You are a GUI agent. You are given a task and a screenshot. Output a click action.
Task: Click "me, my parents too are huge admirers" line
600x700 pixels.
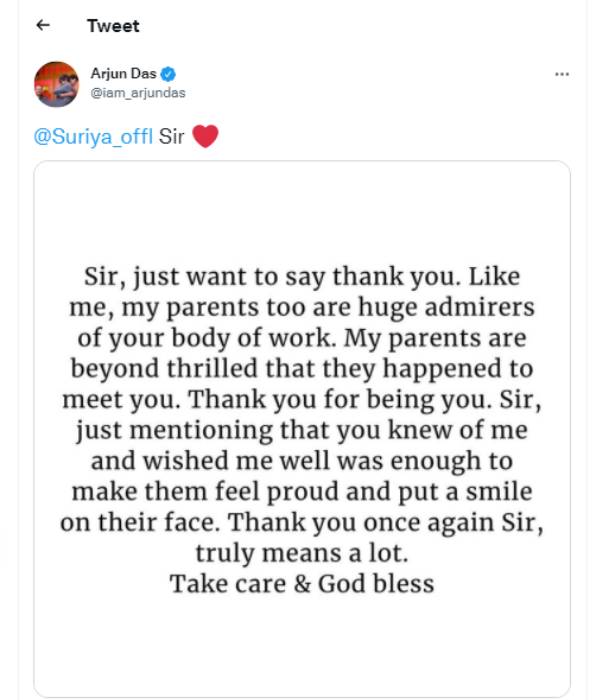point(302,306)
